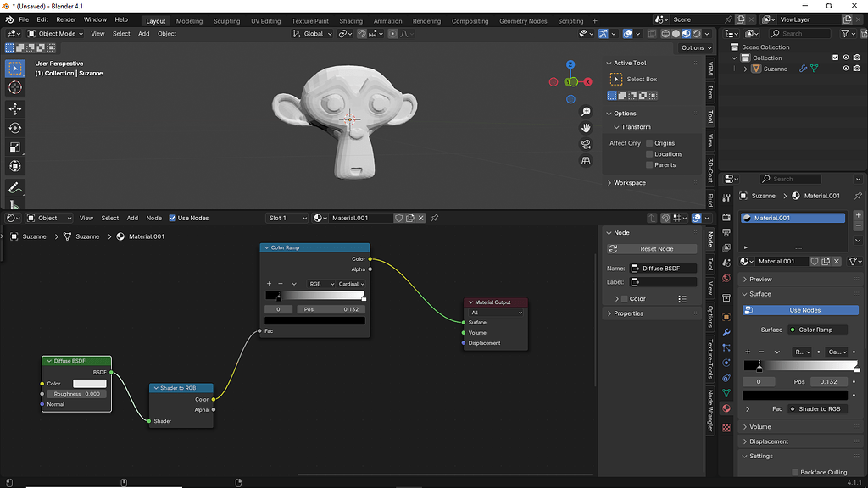The image size is (868, 488).
Task: Open the node editor Add menu
Action: click(132, 218)
